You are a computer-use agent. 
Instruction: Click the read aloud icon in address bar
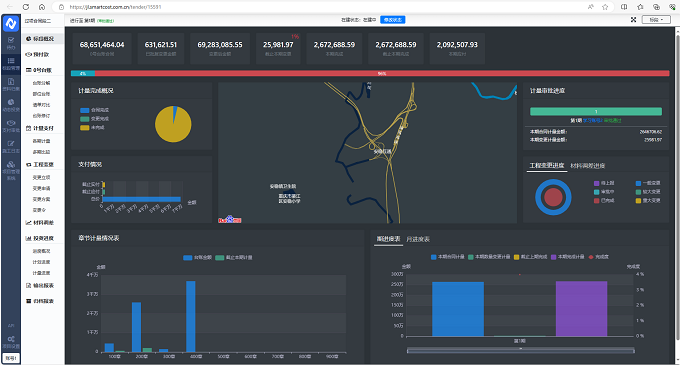(x=591, y=7)
